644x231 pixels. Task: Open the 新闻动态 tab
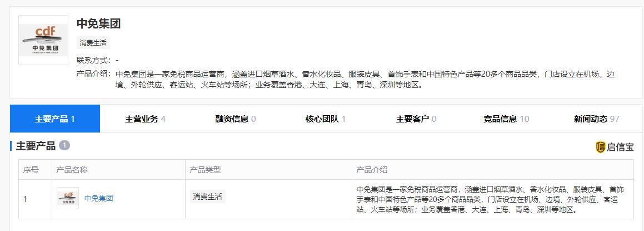597,119
